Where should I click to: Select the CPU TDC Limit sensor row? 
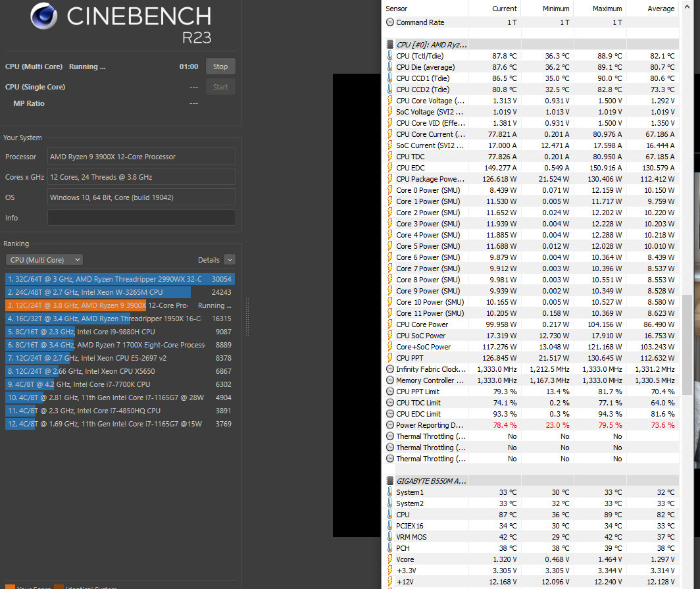532,403
